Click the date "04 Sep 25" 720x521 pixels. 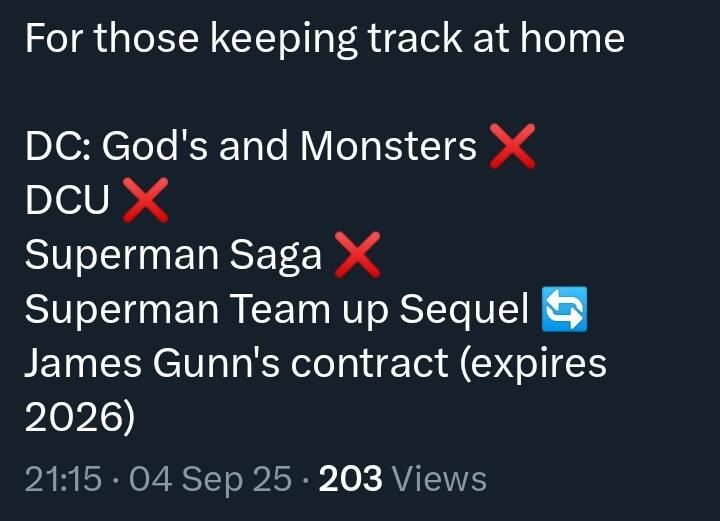[x=213, y=479]
